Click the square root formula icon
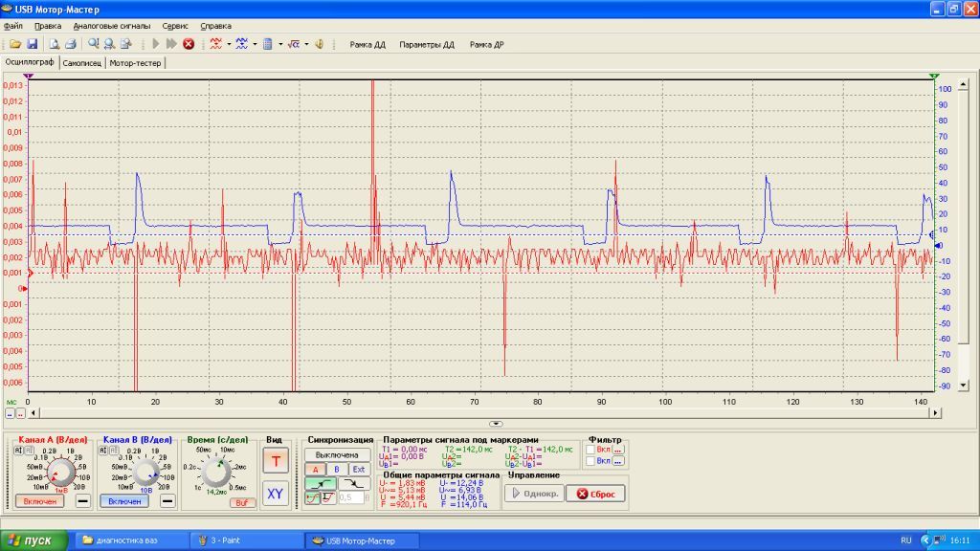Image resolution: width=980 pixels, height=551 pixels. click(x=293, y=44)
